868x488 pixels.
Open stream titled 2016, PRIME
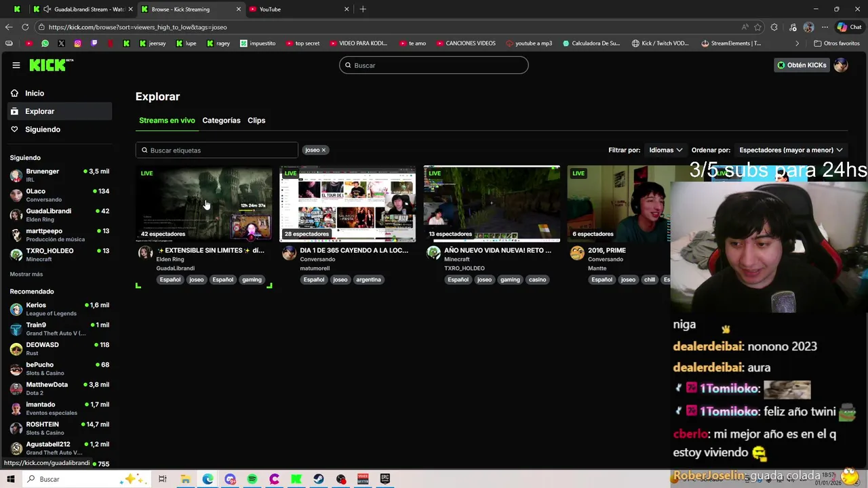pyautogui.click(x=607, y=250)
